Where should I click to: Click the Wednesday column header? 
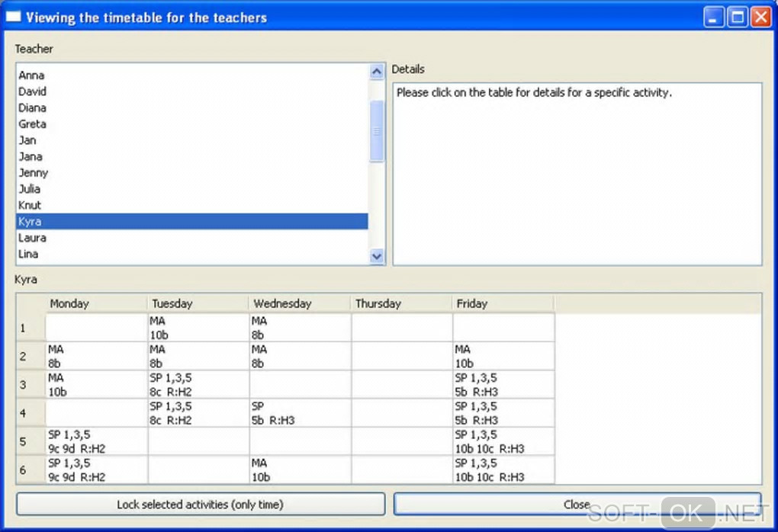tap(301, 303)
